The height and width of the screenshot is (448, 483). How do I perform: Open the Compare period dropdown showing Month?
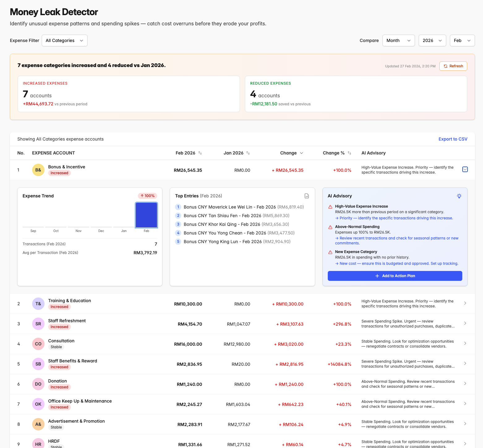399,40
